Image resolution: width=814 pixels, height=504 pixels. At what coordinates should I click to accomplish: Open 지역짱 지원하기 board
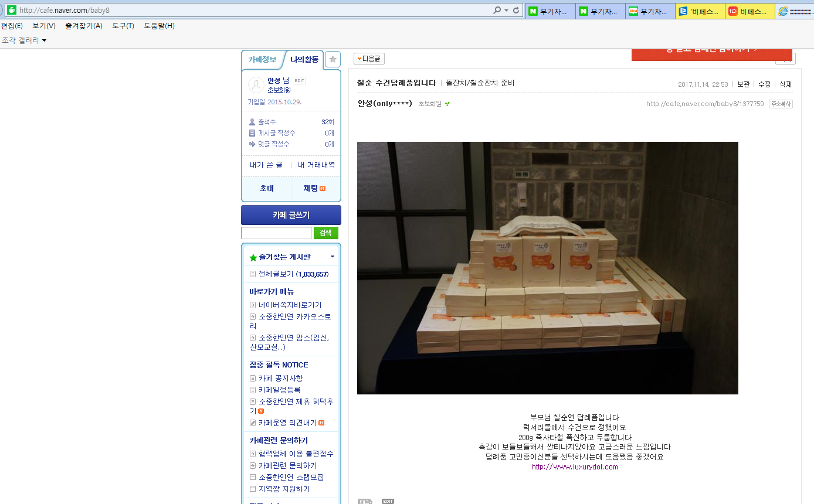(x=284, y=489)
